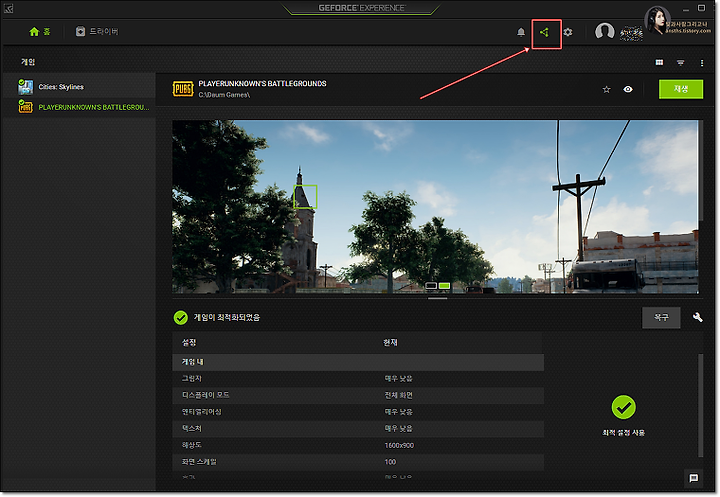
Task: Click the C:\Daum Games\ path text
Action: click(x=224, y=95)
